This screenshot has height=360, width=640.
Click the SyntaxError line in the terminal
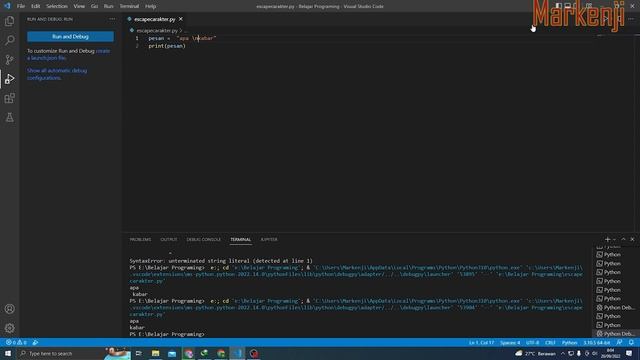(x=221, y=261)
